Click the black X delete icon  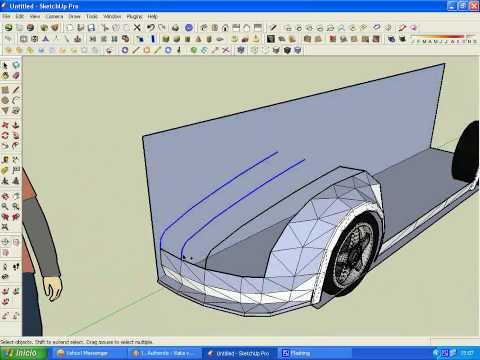tap(137, 28)
